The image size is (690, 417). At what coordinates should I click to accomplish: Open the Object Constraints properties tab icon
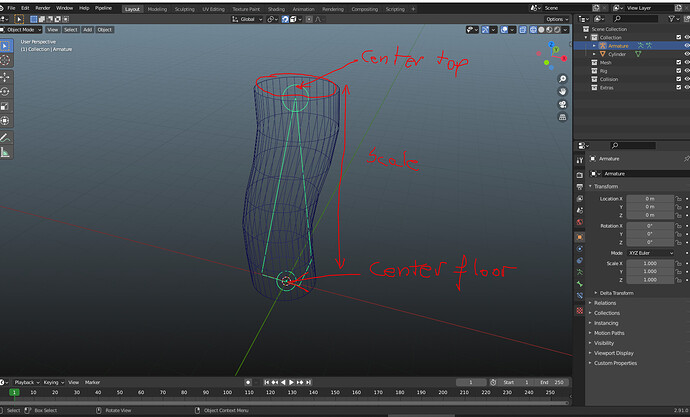pos(580,260)
